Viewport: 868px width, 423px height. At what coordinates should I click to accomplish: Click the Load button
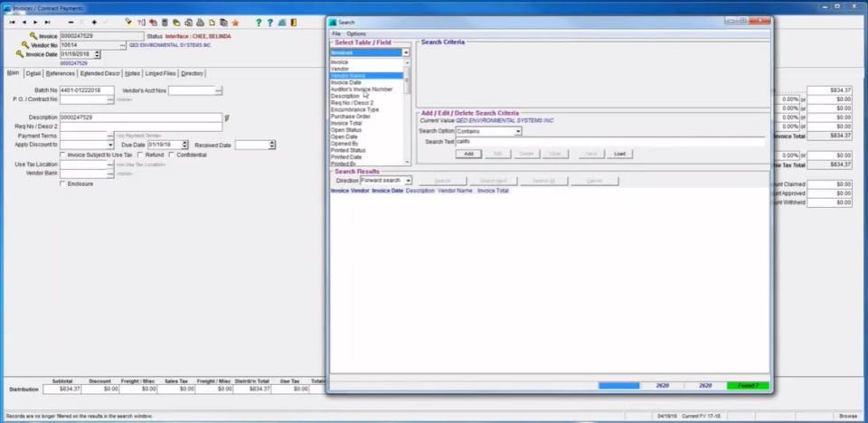pos(619,154)
